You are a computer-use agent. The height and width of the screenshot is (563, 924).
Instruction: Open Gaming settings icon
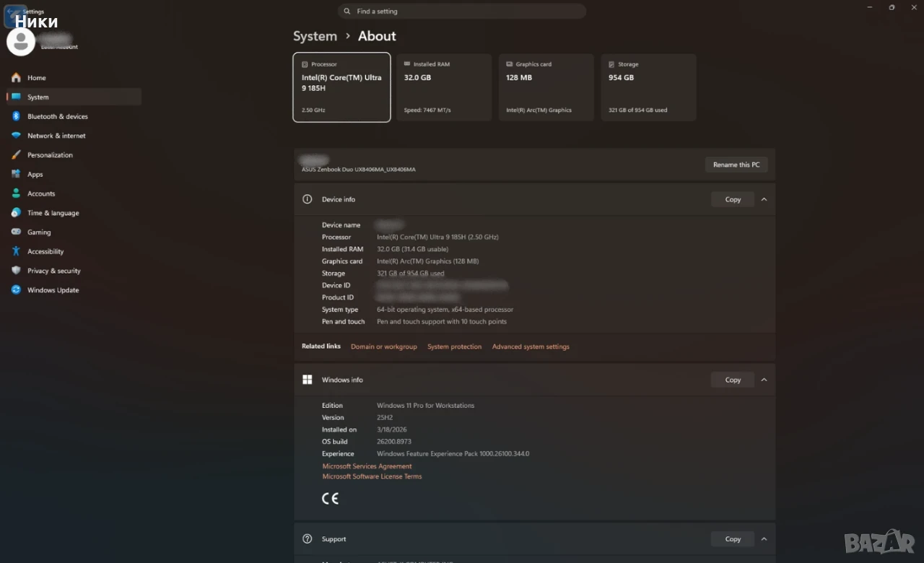coord(16,232)
